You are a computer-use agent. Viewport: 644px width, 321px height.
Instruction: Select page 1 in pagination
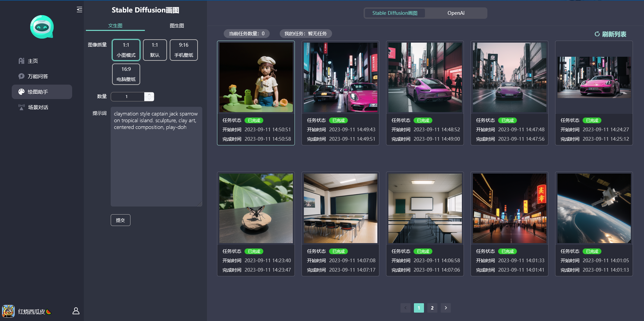click(419, 308)
